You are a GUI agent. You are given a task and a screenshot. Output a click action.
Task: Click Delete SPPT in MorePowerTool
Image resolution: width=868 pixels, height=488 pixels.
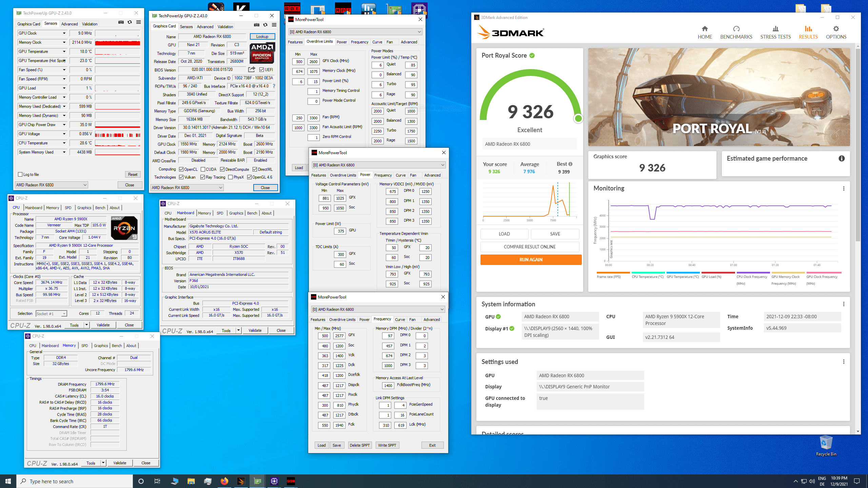(359, 445)
